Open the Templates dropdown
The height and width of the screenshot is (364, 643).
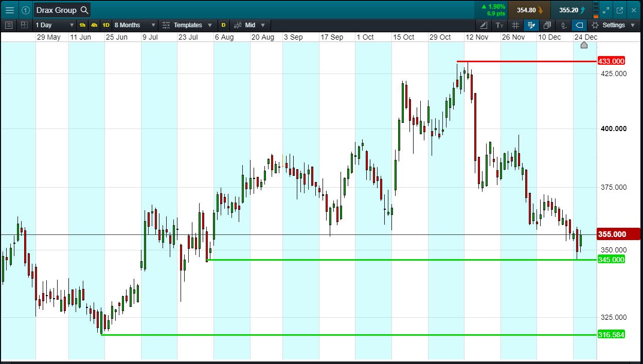(187, 25)
